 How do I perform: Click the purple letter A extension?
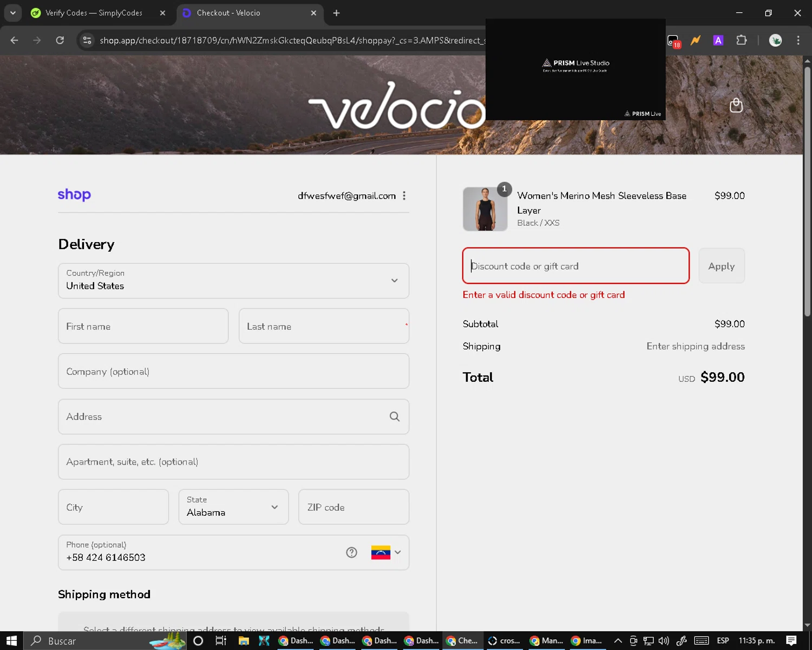718,40
